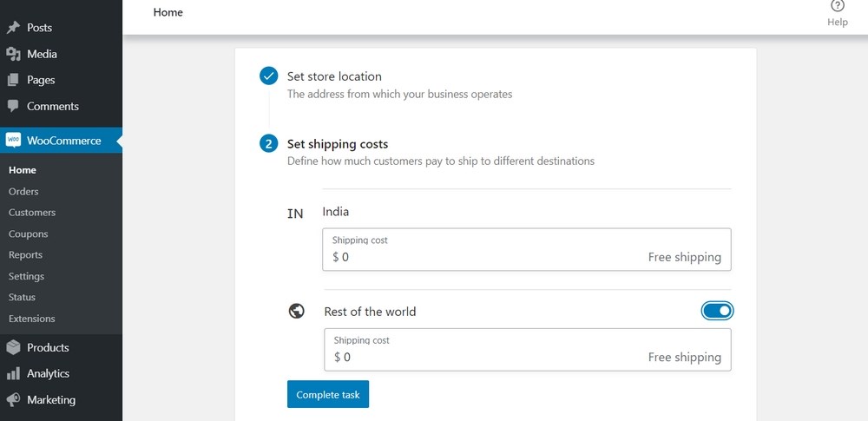Click the Comments speech bubble icon
The height and width of the screenshot is (421, 868).
pos(13,106)
